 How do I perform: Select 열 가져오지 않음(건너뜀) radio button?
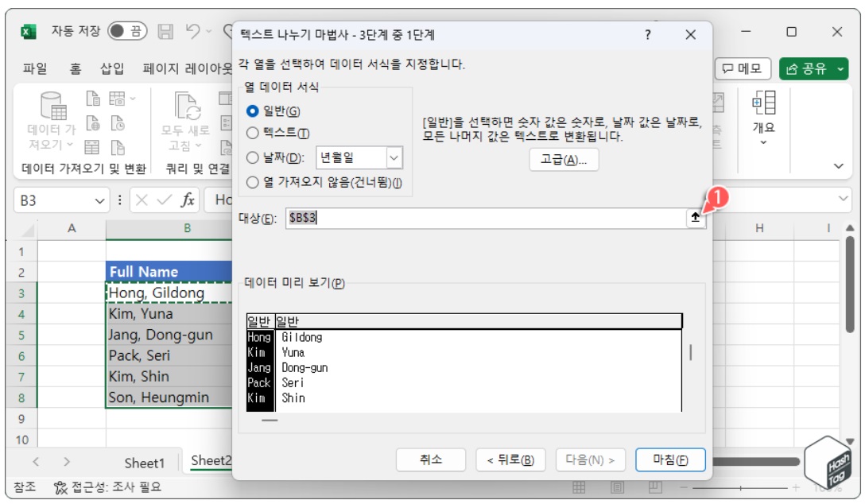coord(252,182)
